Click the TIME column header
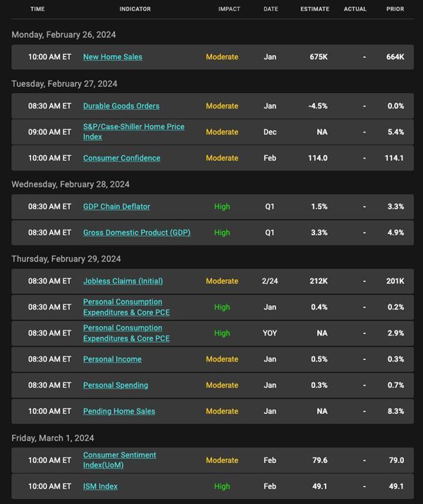423x504 pixels. [37, 9]
